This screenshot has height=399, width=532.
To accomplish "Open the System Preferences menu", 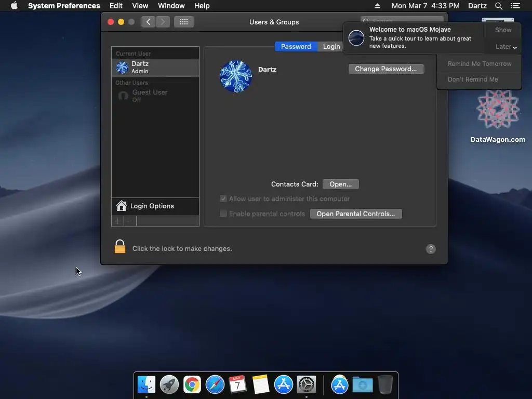I will [x=64, y=6].
